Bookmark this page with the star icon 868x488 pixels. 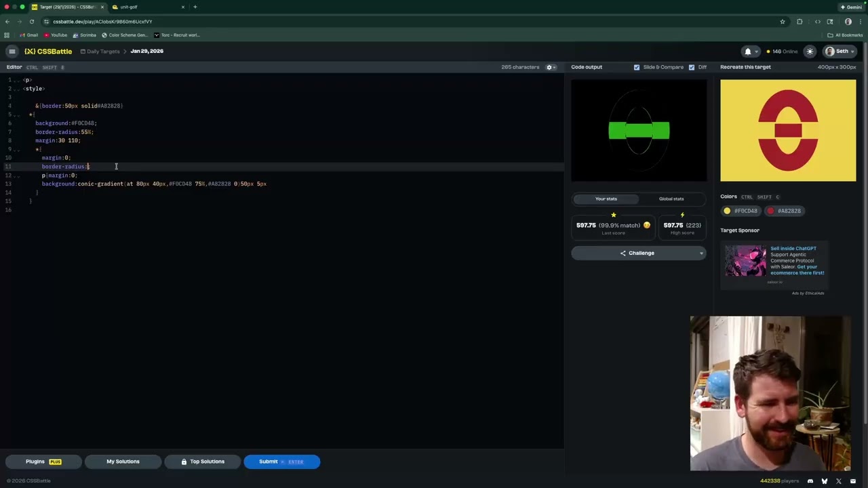pos(783,22)
